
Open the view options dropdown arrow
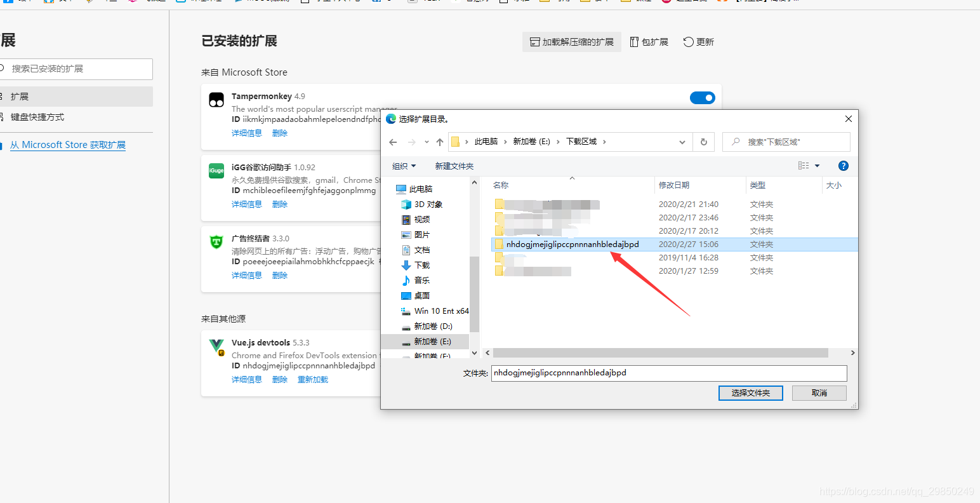point(817,166)
